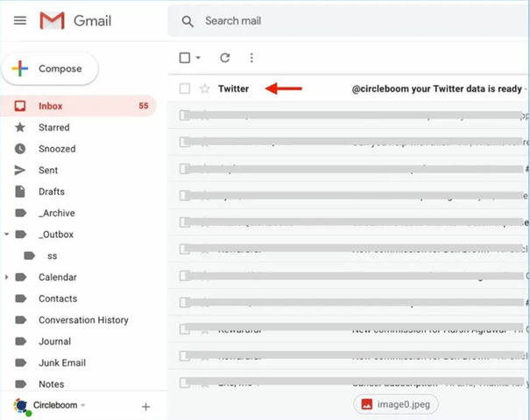Click the Contacts label tag icon
Viewport: 530px width, 420px height.
pyautogui.click(x=21, y=298)
